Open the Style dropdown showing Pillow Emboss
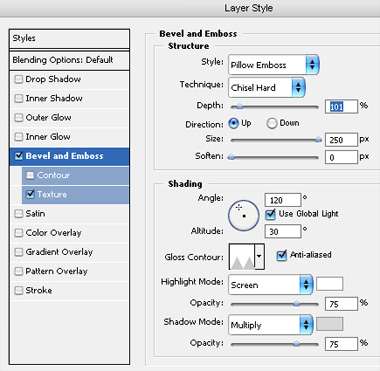This screenshot has width=380, height=371. click(x=274, y=65)
